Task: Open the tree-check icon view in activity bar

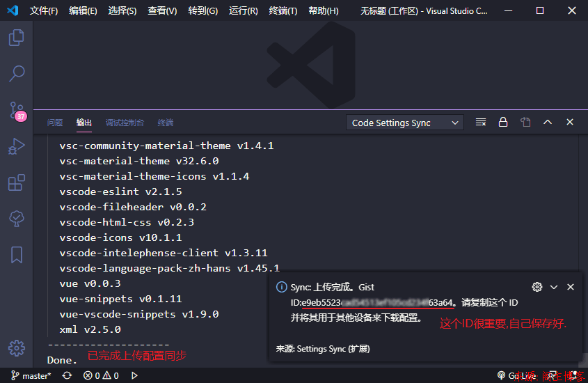Action: coord(16,219)
